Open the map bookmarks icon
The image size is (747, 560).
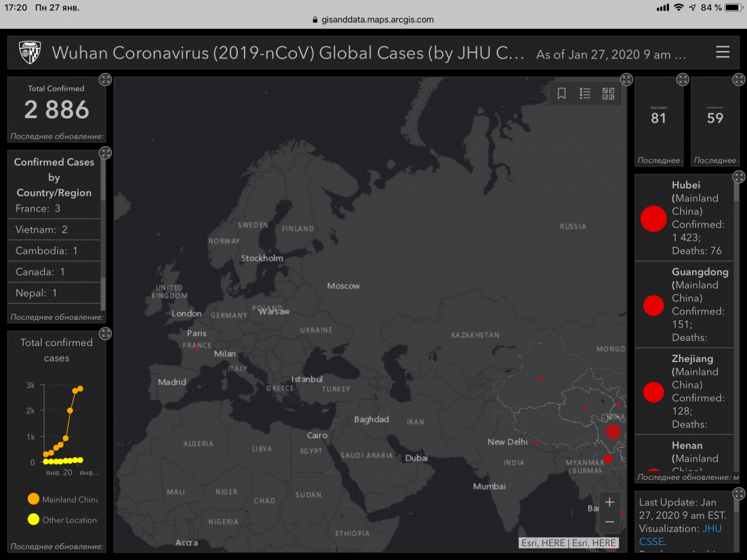pyautogui.click(x=561, y=93)
